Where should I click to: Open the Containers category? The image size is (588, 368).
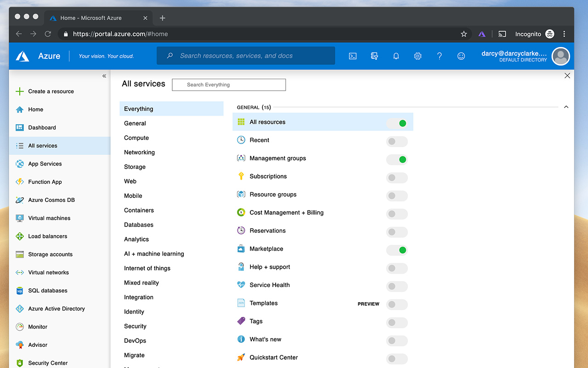pyautogui.click(x=139, y=210)
